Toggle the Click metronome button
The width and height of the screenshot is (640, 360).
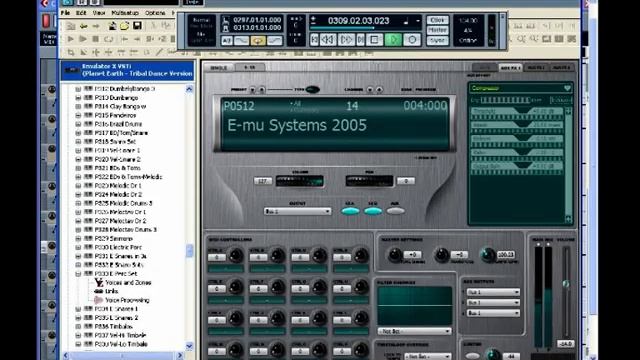437,20
